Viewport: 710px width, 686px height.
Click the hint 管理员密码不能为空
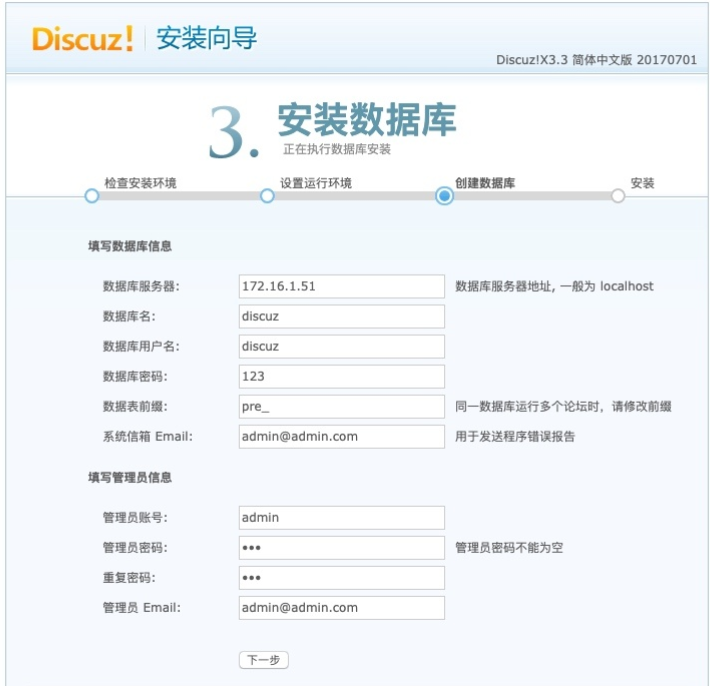[509, 548]
